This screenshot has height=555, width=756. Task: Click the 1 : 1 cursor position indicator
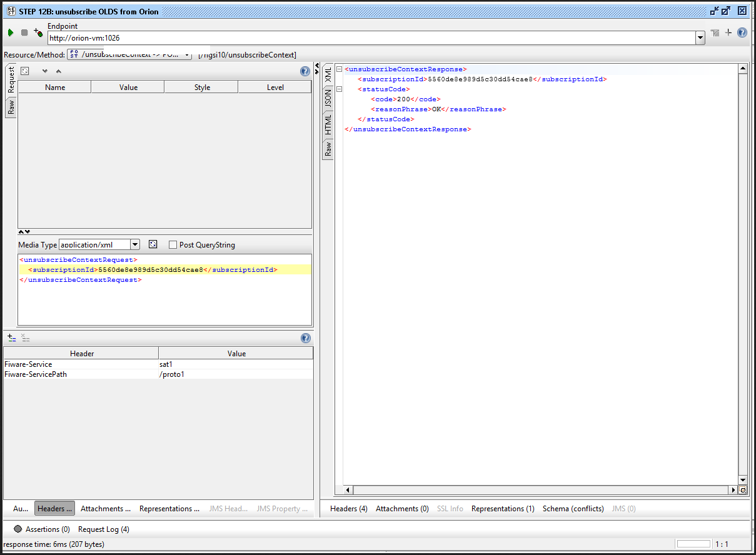722,544
